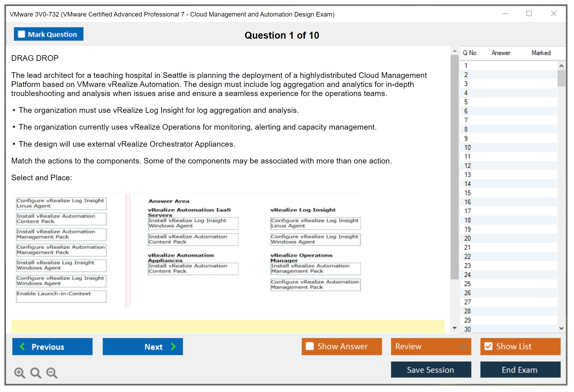Uncheck the Show List checkbox
The height and width of the screenshot is (392, 574).
click(x=488, y=346)
